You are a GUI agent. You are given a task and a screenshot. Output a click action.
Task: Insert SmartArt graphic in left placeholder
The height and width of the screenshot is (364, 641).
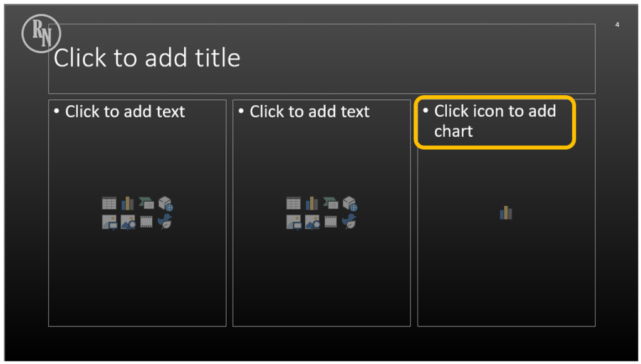coord(147,204)
